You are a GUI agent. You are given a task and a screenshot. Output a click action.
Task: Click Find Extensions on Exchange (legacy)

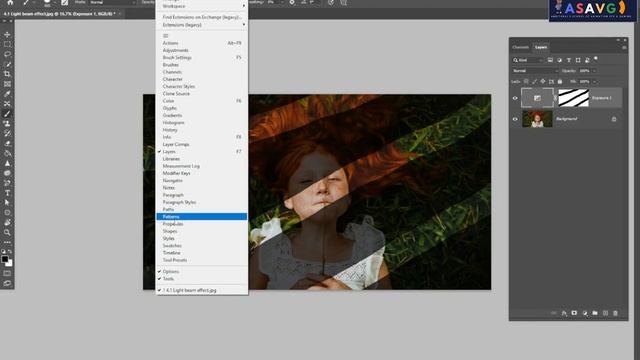202,17
